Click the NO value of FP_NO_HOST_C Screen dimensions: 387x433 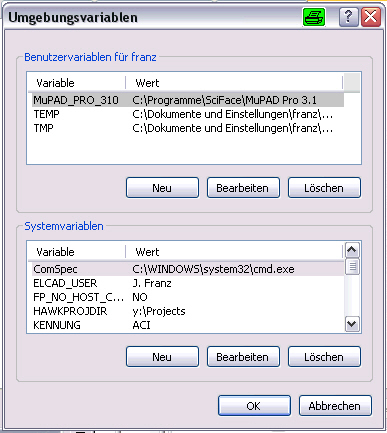click(140, 297)
